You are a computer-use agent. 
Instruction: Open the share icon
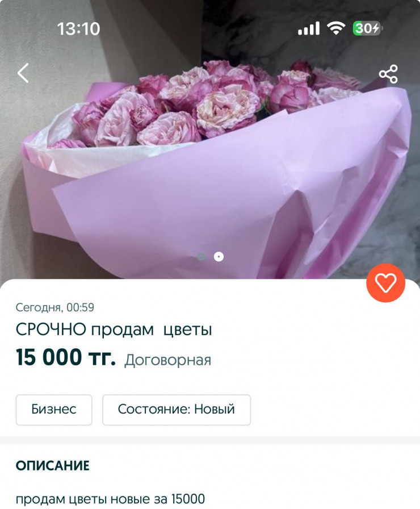(x=388, y=74)
